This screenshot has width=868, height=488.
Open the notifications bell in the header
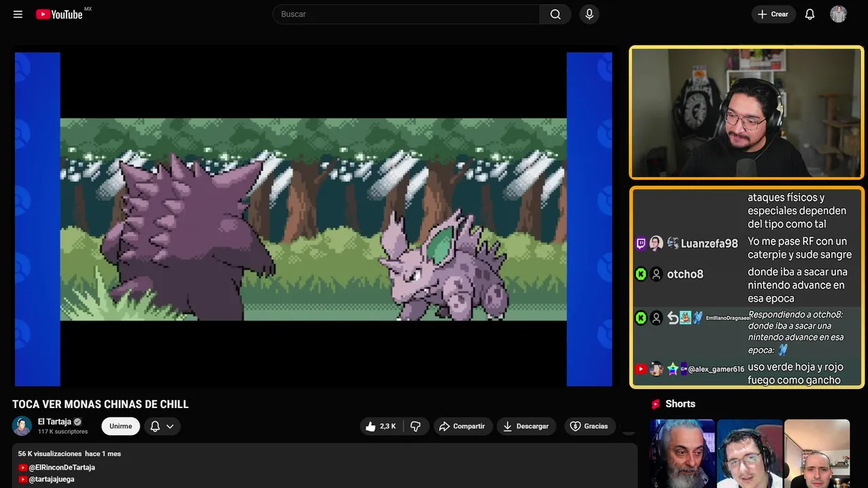(810, 14)
